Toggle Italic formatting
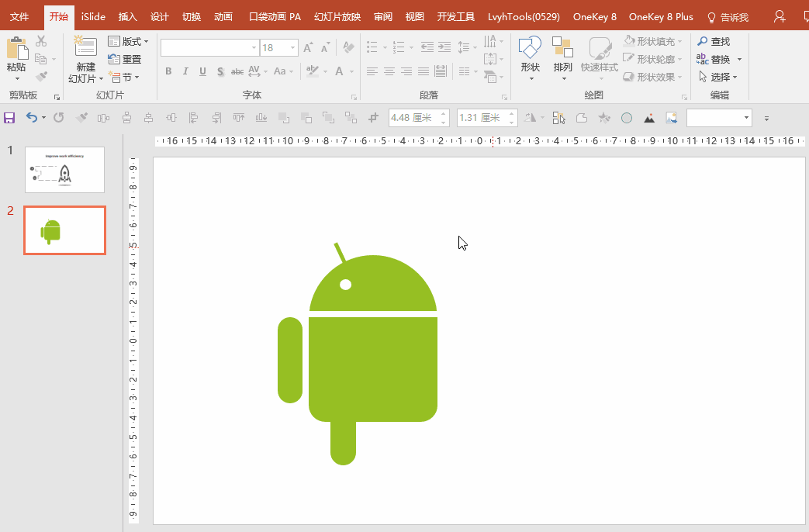Image resolution: width=809 pixels, height=532 pixels. pos(185,71)
